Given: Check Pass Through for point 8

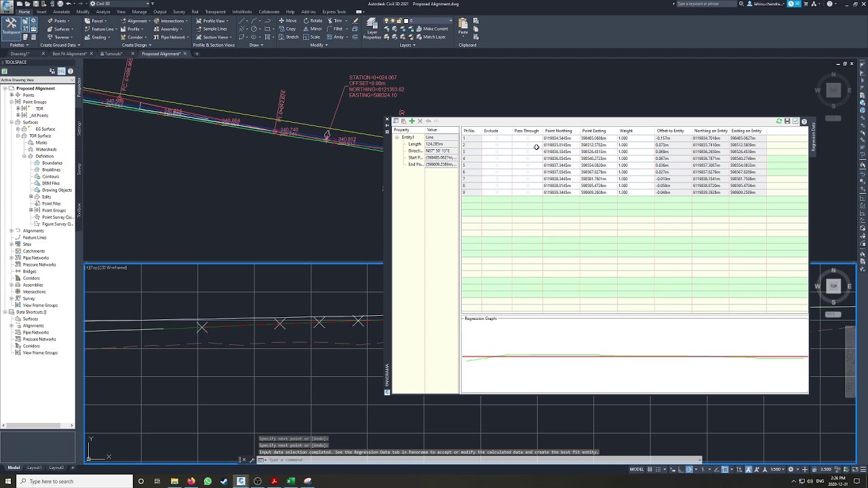Looking at the screenshot, I should [528, 186].
